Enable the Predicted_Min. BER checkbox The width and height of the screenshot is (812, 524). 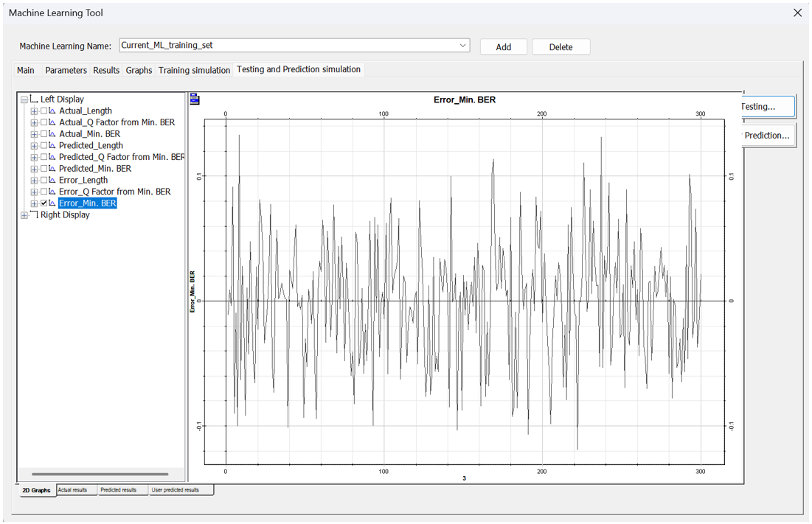[44, 169]
